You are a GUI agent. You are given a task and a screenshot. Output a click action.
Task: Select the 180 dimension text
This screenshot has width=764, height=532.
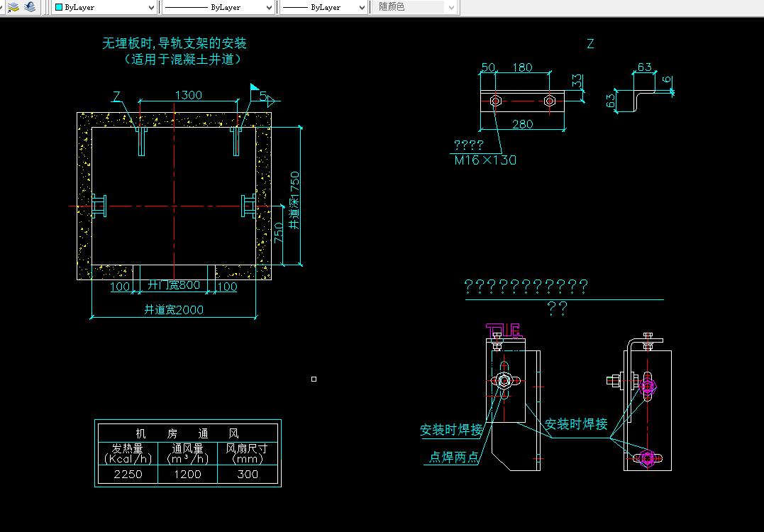click(x=522, y=67)
